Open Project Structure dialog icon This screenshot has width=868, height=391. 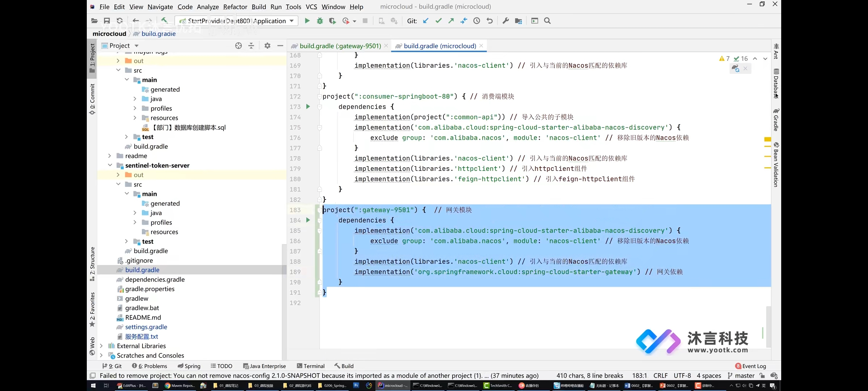point(518,21)
